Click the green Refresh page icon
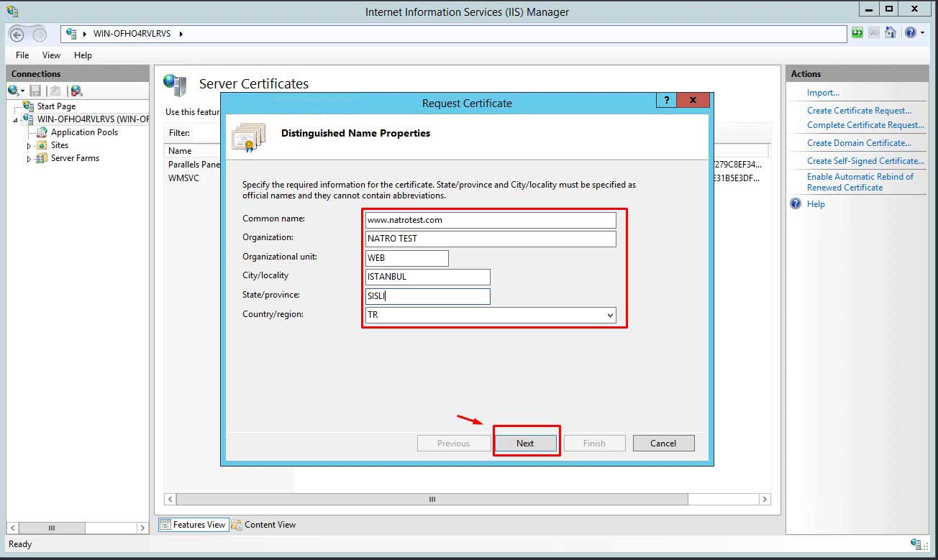The image size is (938, 560). coord(857,33)
